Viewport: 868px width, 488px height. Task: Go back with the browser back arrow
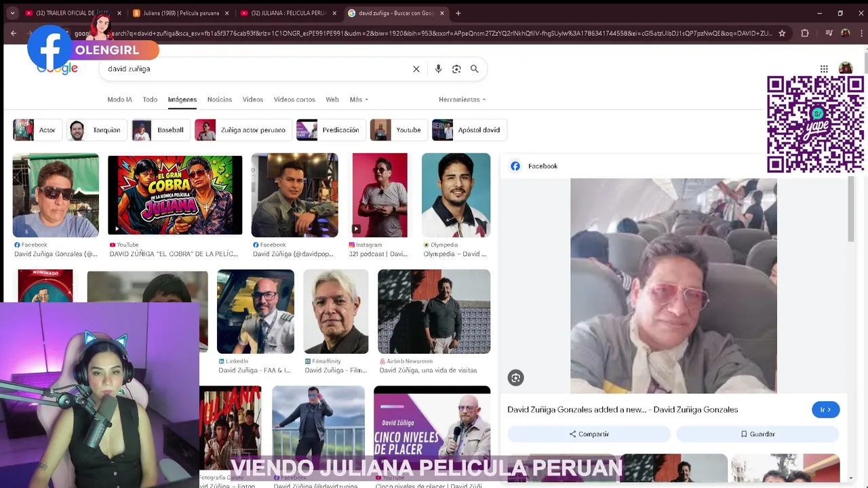(x=14, y=33)
